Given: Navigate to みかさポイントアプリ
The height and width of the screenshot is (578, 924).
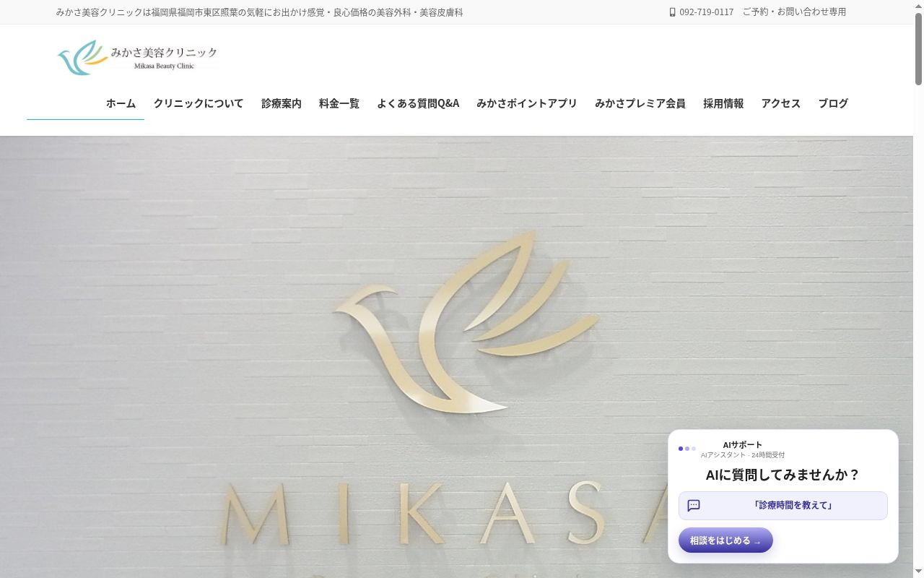Looking at the screenshot, I should [x=527, y=103].
